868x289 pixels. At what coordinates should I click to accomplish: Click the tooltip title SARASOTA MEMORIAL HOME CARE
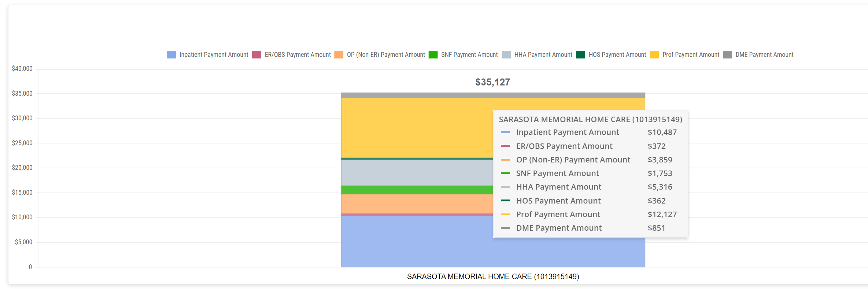coord(590,120)
